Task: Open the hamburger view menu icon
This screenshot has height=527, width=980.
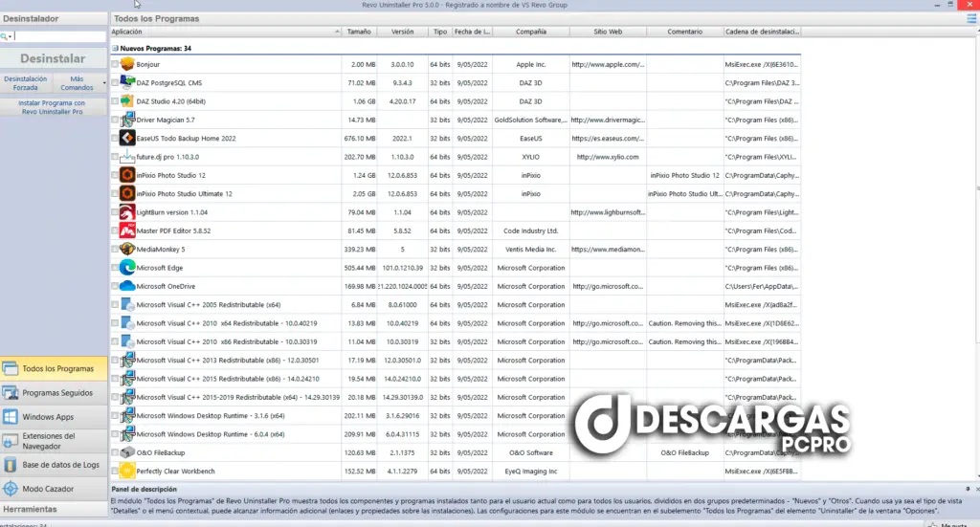Action: tap(971, 19)
